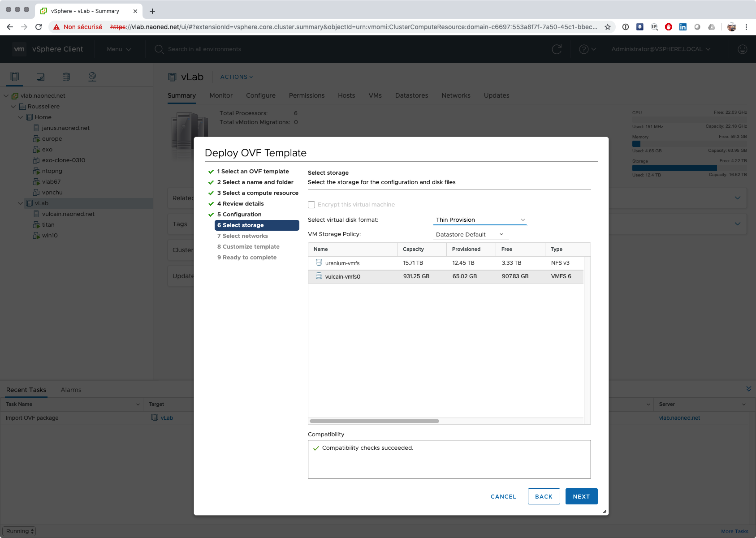Collapse the Home cluster tree node

coord(20,117)
